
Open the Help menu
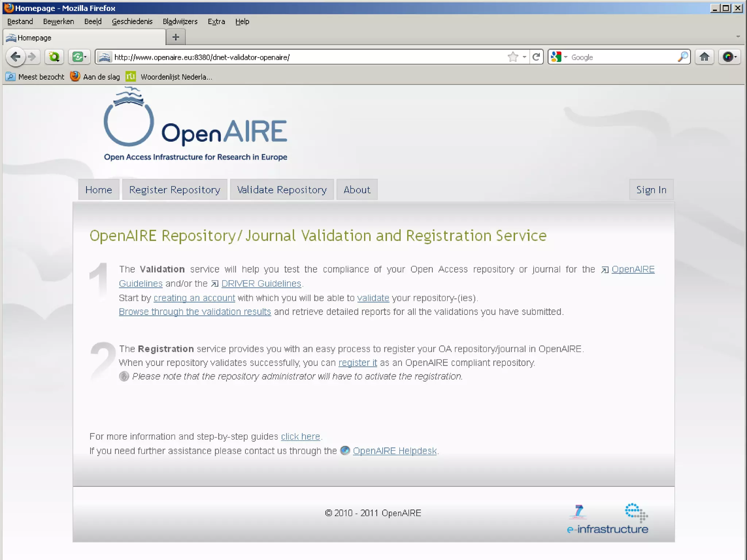coord(242,22)
